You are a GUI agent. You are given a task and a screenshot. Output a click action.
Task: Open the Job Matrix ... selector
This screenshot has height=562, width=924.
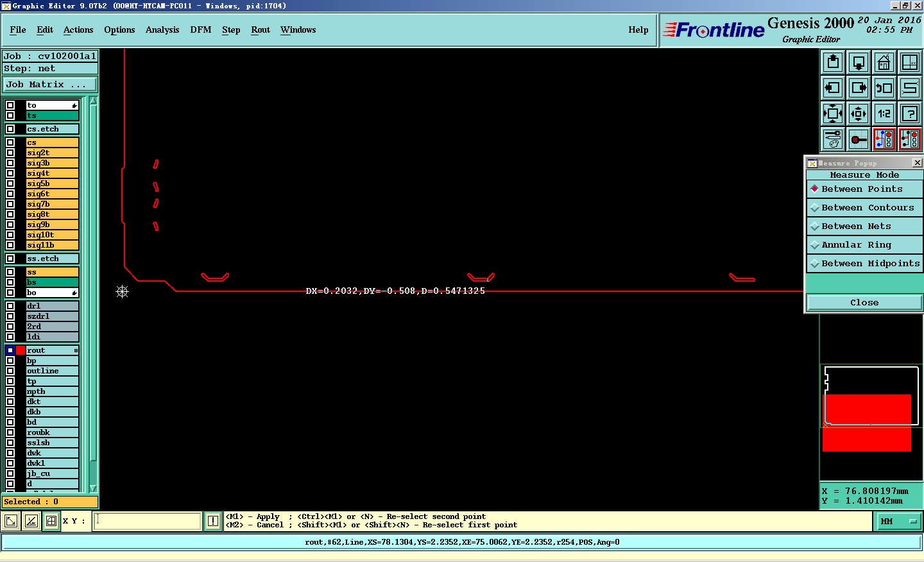coord(50,85)
